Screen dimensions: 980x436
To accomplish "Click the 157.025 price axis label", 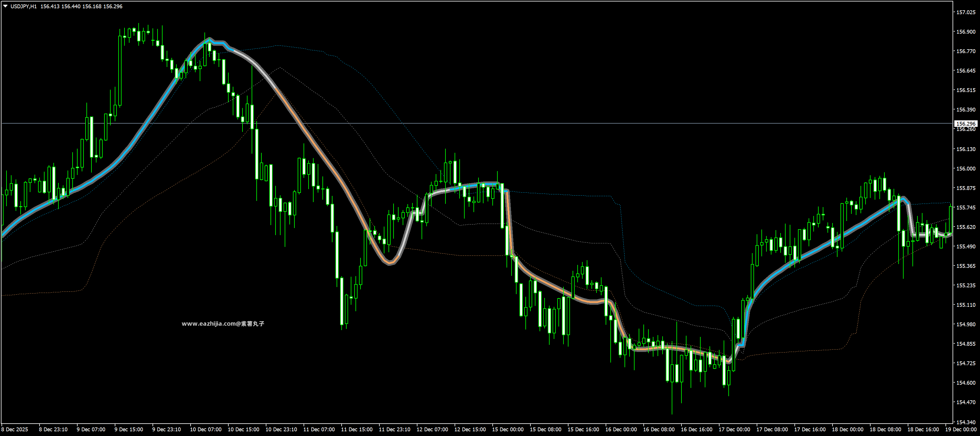I will point(966,12).
